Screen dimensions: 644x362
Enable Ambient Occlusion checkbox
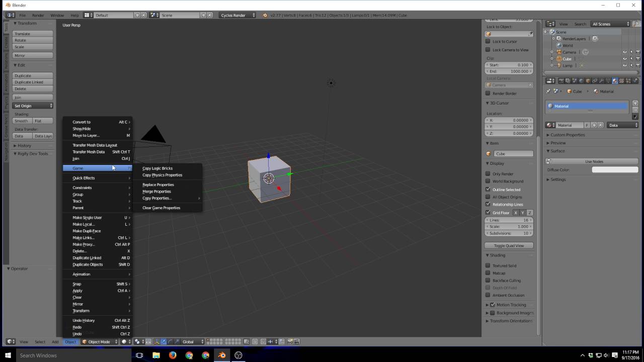click(488, 295)
